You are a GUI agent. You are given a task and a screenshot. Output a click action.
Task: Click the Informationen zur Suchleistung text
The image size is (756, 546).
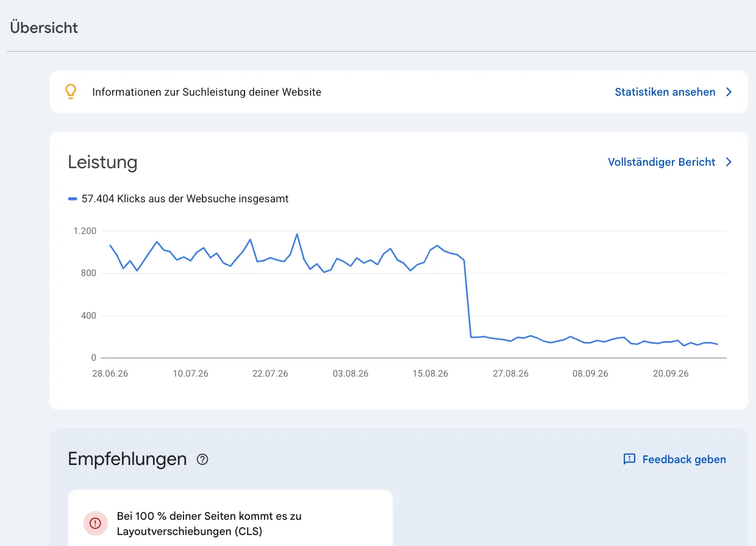207,92
